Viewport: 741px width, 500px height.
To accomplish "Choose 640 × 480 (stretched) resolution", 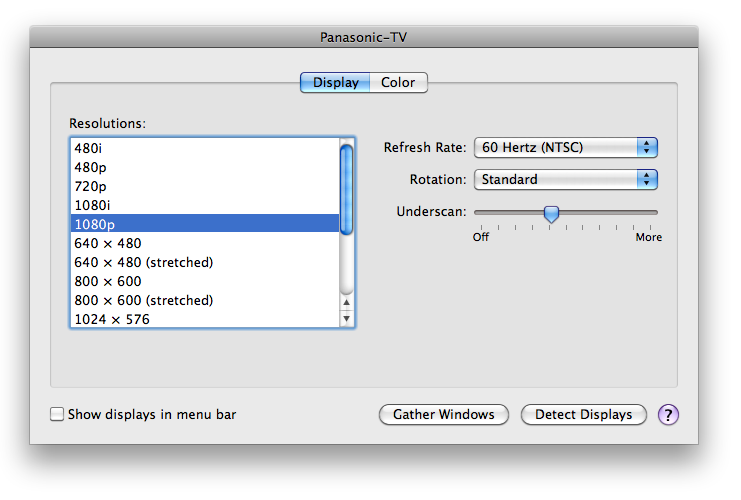I will pyautogui.click(x=205, y=262).
